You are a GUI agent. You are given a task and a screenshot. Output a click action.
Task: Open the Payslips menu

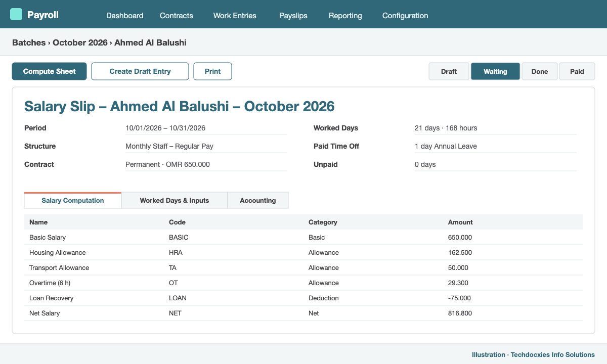pos(293,16)
